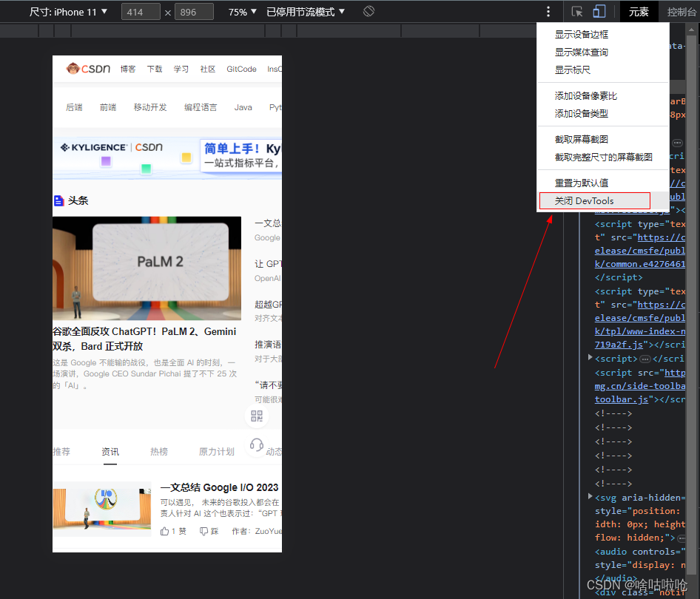The image size is (700, 599).
Task: Click the 博客 nav link
Action: click(128, 69)
